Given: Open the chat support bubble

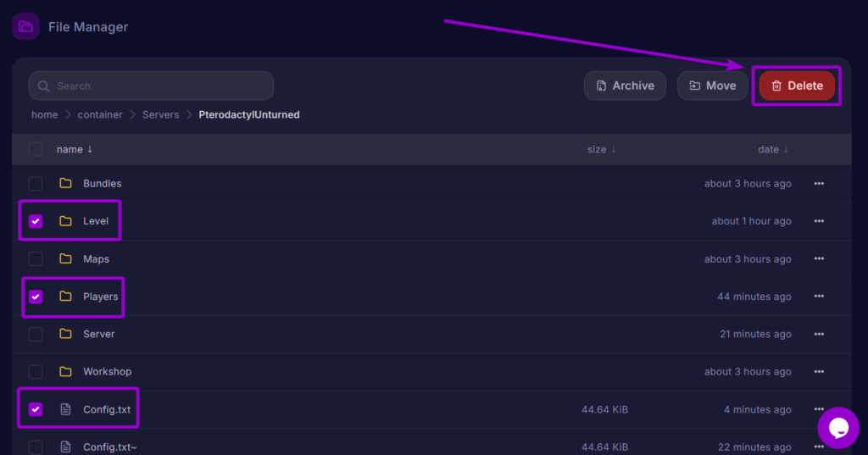Looking at the screenshot, I should coord(838,428).
